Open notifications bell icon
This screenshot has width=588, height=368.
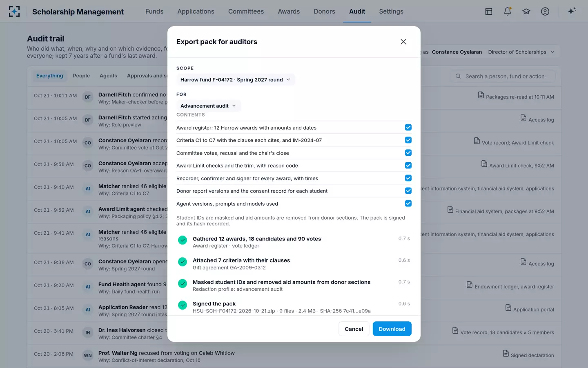[x=508, y=11]
